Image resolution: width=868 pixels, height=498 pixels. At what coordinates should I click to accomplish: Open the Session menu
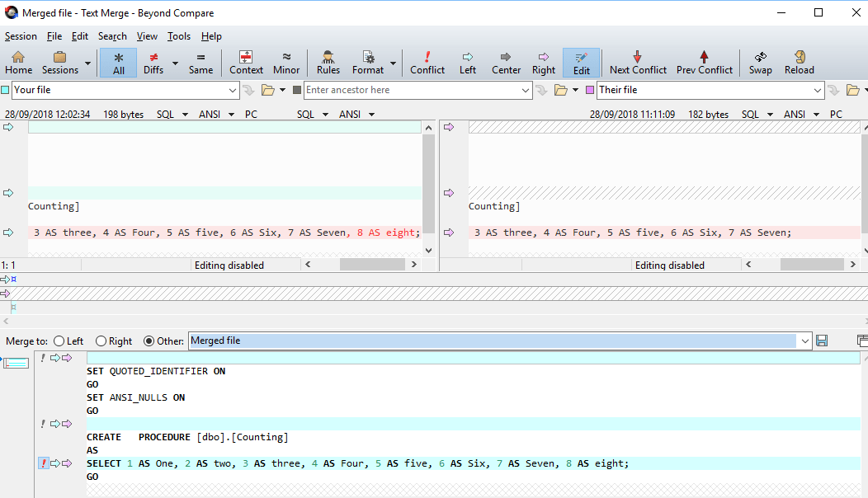pos(21,36)
